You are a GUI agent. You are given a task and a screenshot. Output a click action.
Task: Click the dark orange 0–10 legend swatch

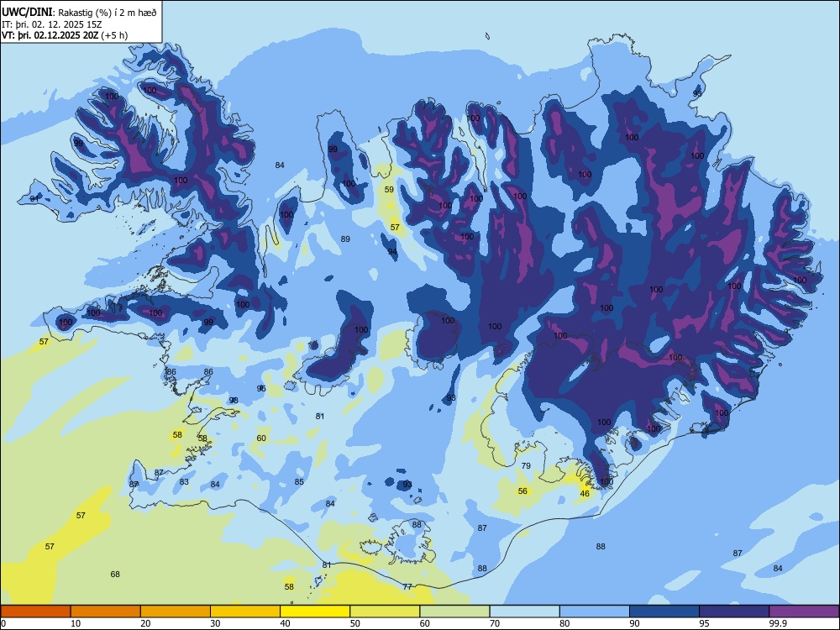(35, 612)
